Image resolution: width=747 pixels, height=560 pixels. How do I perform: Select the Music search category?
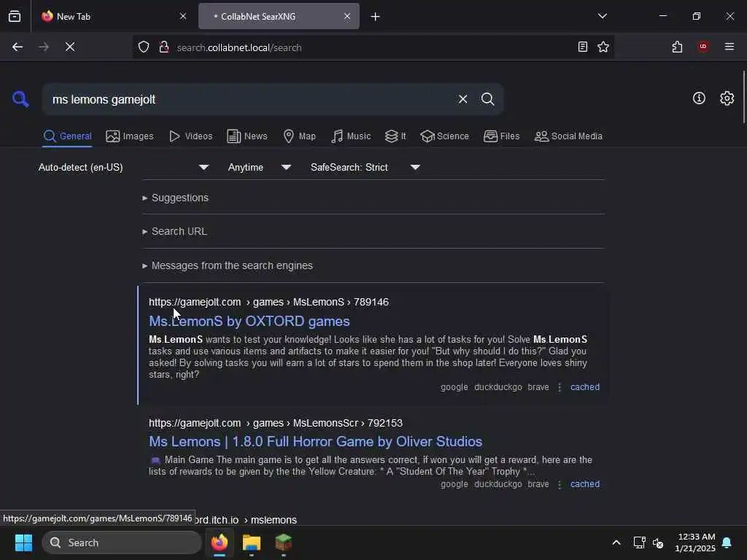(351, 136)
